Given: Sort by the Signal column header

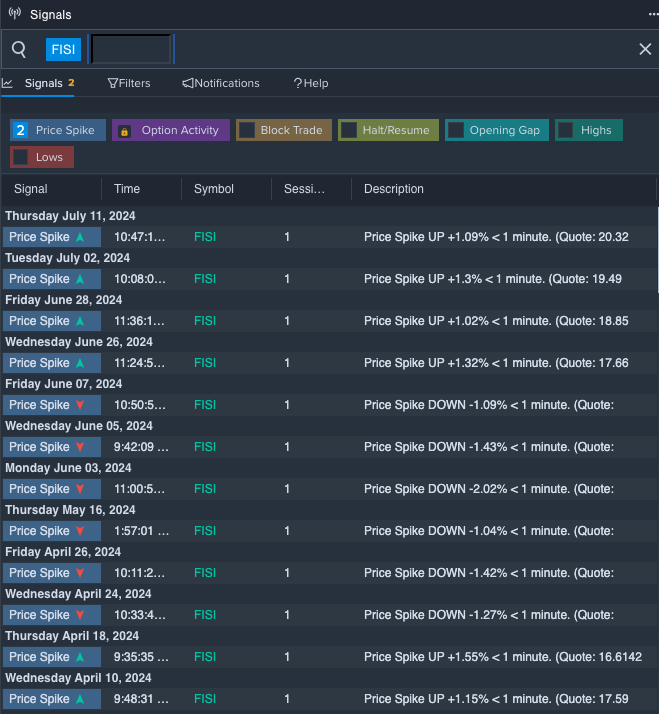Looking at the screenshot, I should [31, 189].
